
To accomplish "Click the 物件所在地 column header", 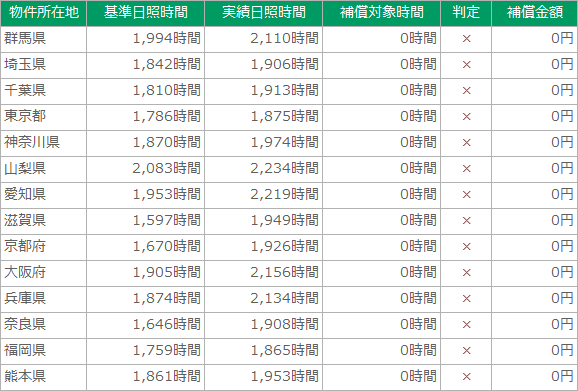I will (x=43, y=13).
